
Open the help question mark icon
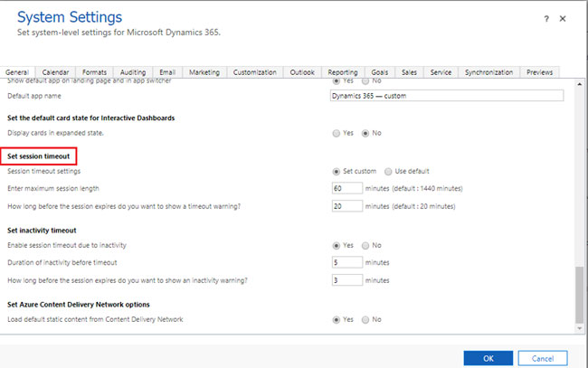(x=546, y=19)
